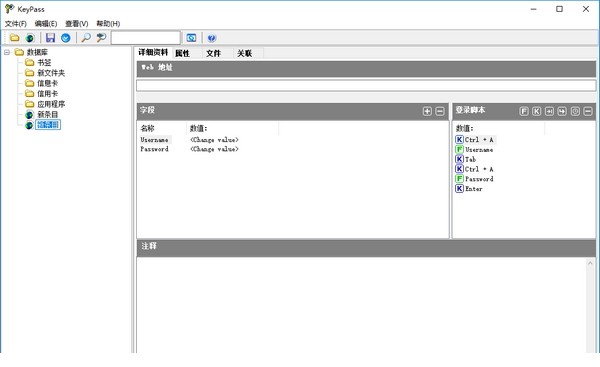This screenshot has width=600, height=367.
Task: Click the notes area scrollbar up arrow
Action: [590, 263]
